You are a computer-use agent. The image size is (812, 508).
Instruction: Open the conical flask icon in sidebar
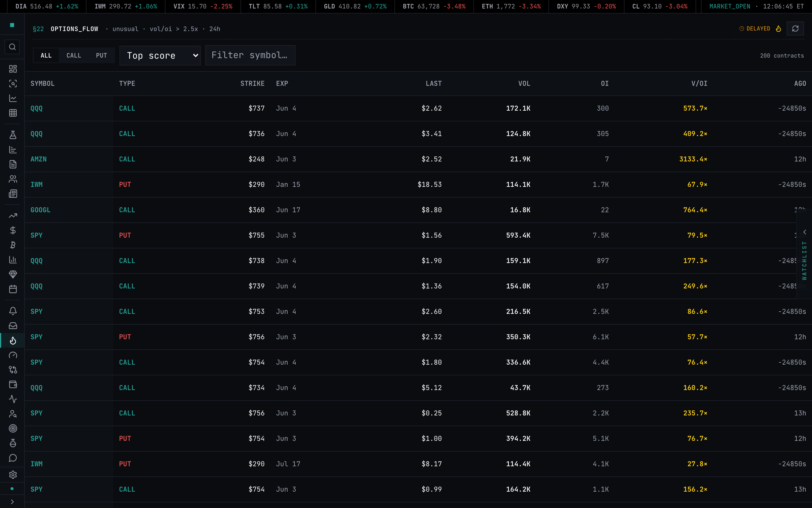pyautogui.click(x=13, y=135)
